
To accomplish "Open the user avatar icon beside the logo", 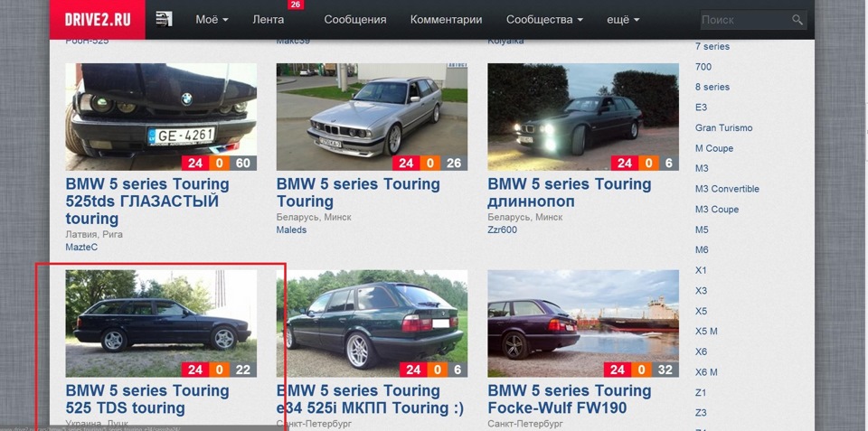I will pyautogui.click(x=165, y=19).
